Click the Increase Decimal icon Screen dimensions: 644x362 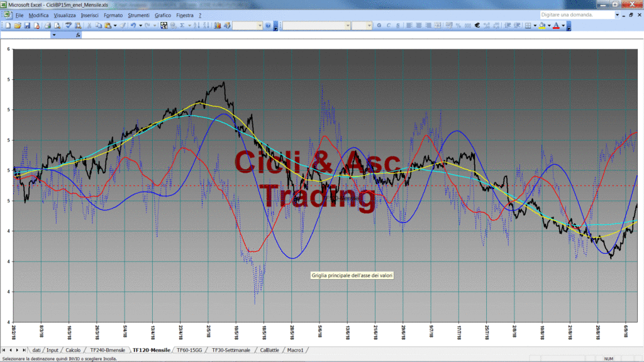tap(487, 25)
